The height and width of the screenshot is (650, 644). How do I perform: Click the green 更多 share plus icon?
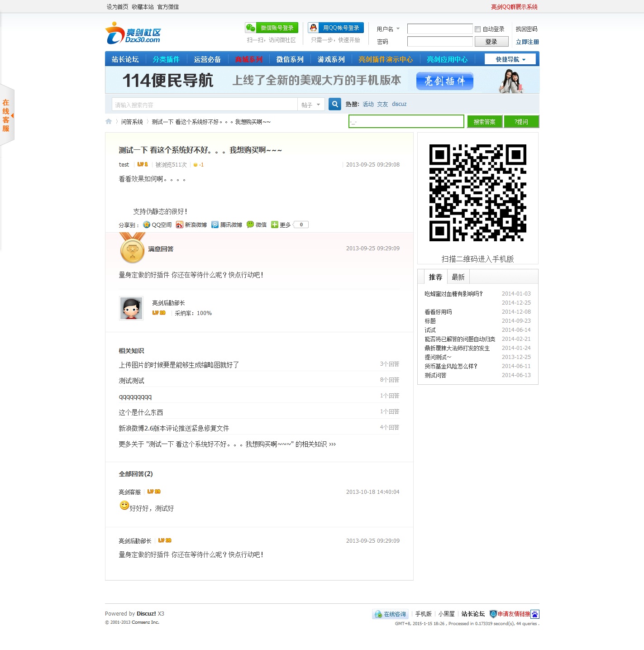pos(275,225)
